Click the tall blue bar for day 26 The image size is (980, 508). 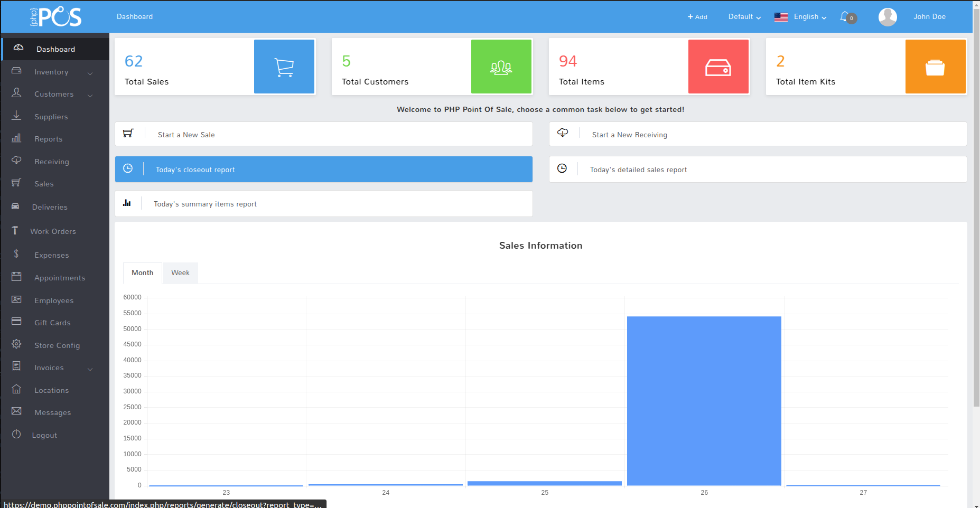point(704,401)
